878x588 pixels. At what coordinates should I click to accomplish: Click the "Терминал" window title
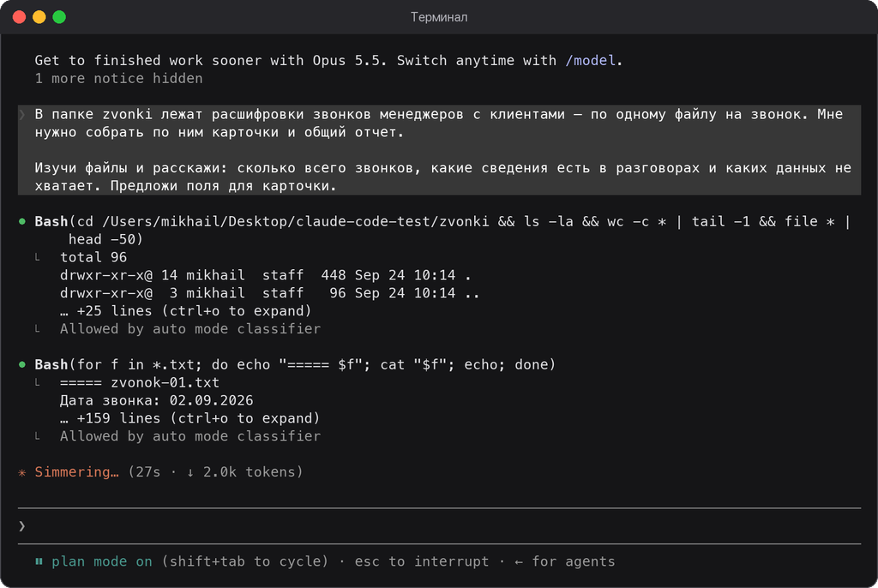tap(439, 17)
